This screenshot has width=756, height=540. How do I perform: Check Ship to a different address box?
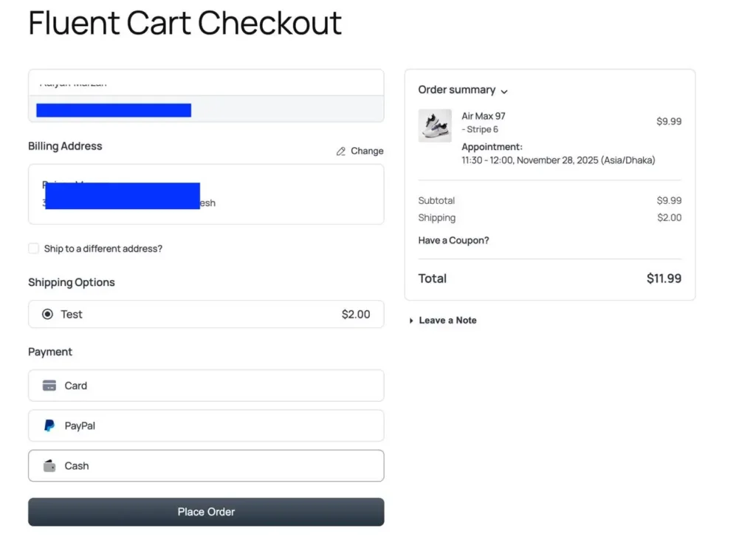[33, 248]
